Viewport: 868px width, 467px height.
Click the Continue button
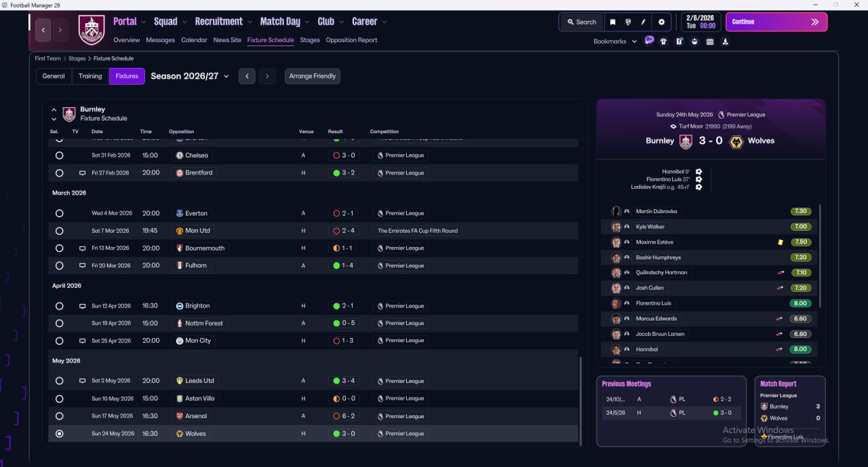click(776, 22)
